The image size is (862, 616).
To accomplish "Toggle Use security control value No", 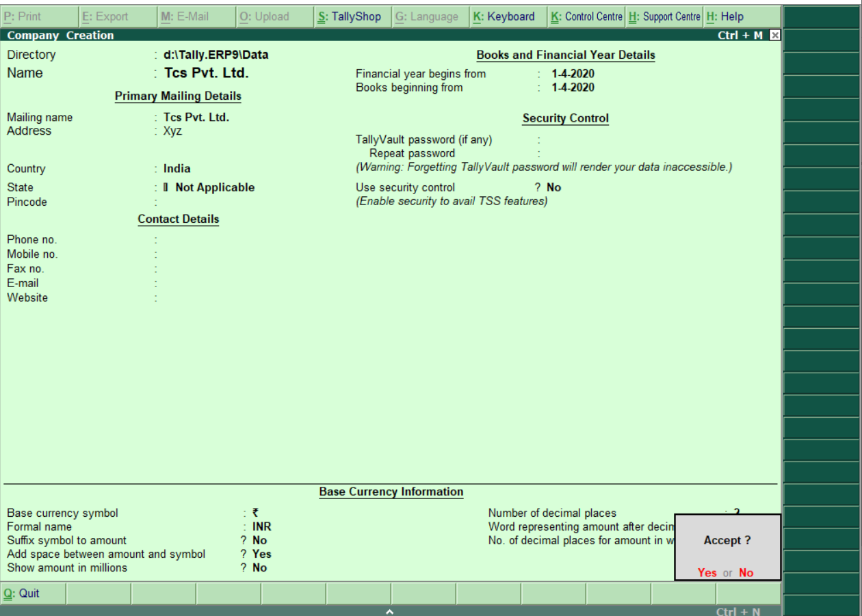I will click(x=553, y=187).
